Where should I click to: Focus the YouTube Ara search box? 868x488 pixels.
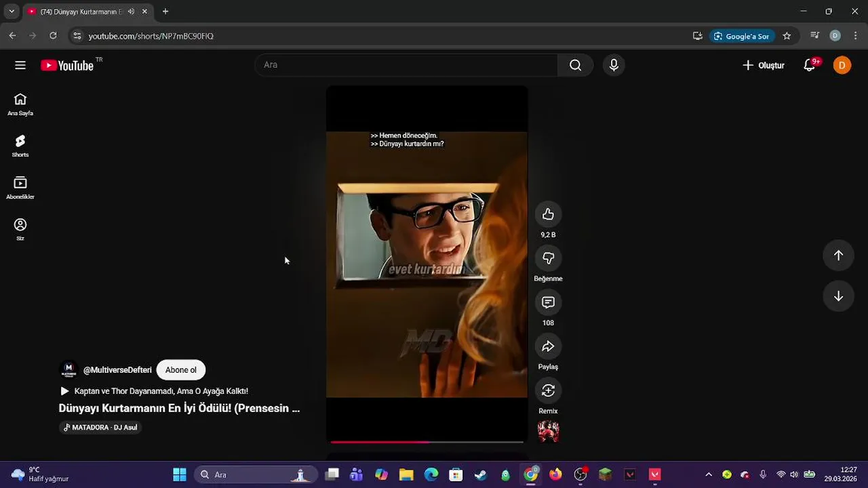coord(407,65)
